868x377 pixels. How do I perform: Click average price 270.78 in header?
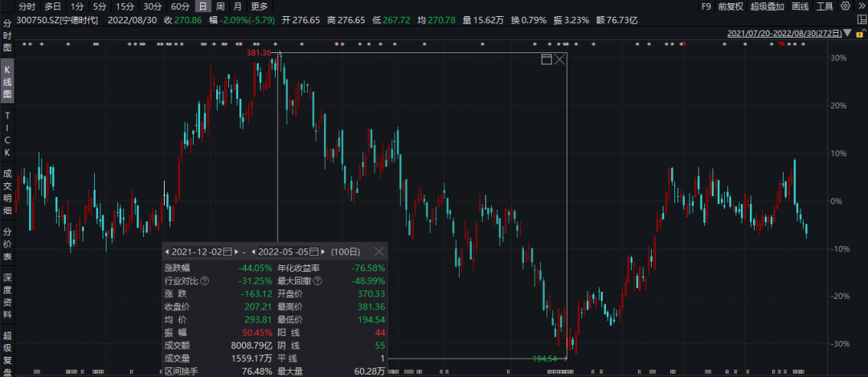(440, 20)
